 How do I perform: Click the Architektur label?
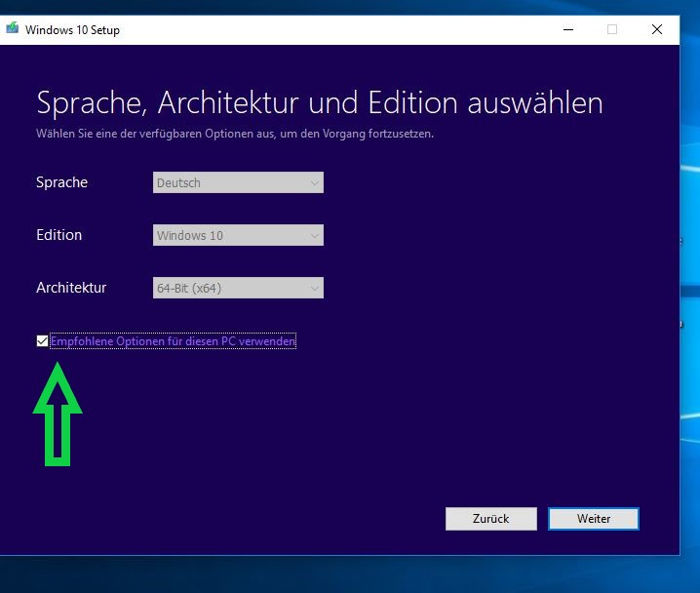click(71, 288)
